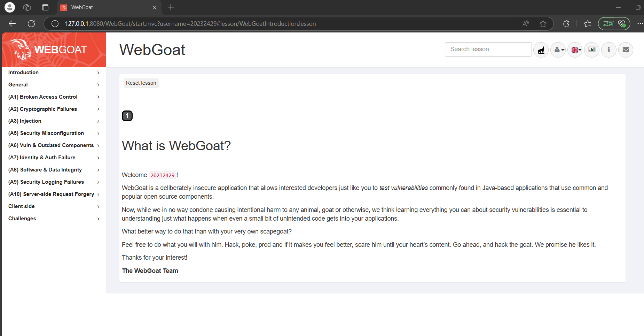
Task: Expand the Client side category
Action: click(54, 206)
